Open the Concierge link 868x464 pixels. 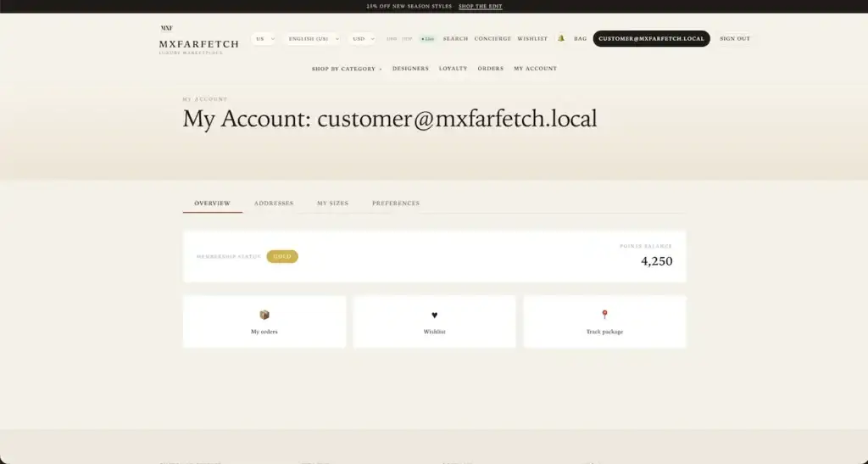[492, 39]
